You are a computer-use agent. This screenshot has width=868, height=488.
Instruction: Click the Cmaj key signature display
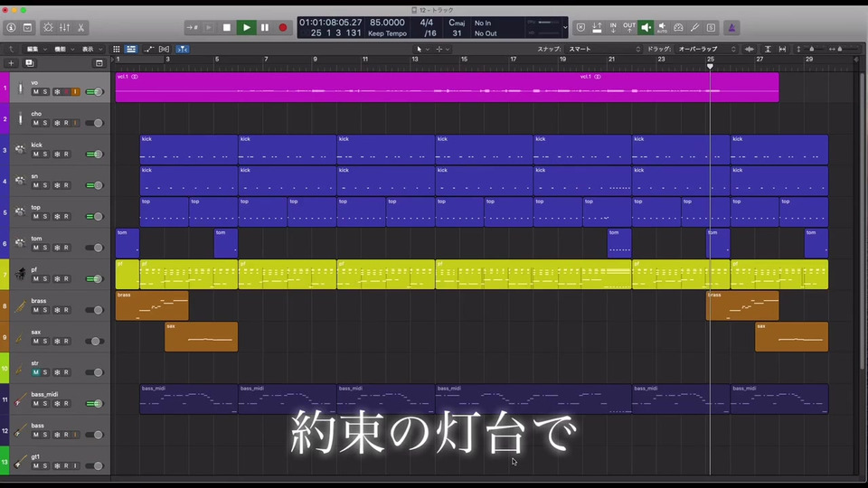(x=457, y=23)
